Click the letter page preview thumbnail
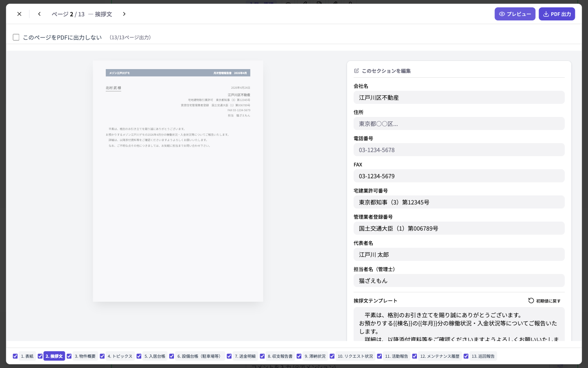This screenshot has width=588, height=368. point(178,181)
